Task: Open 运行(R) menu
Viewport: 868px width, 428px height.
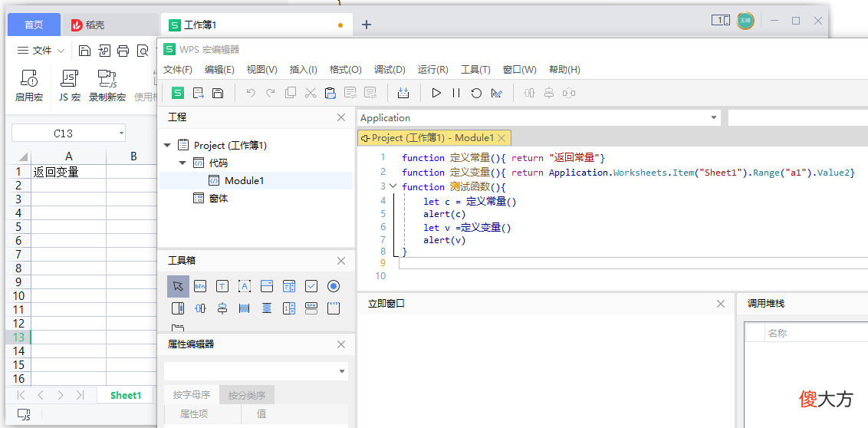Action: [433, 70]
